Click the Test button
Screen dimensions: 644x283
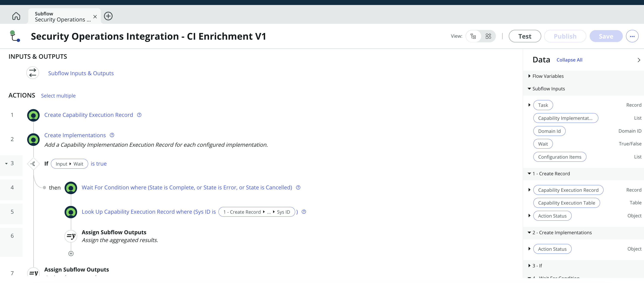(525, 36)
